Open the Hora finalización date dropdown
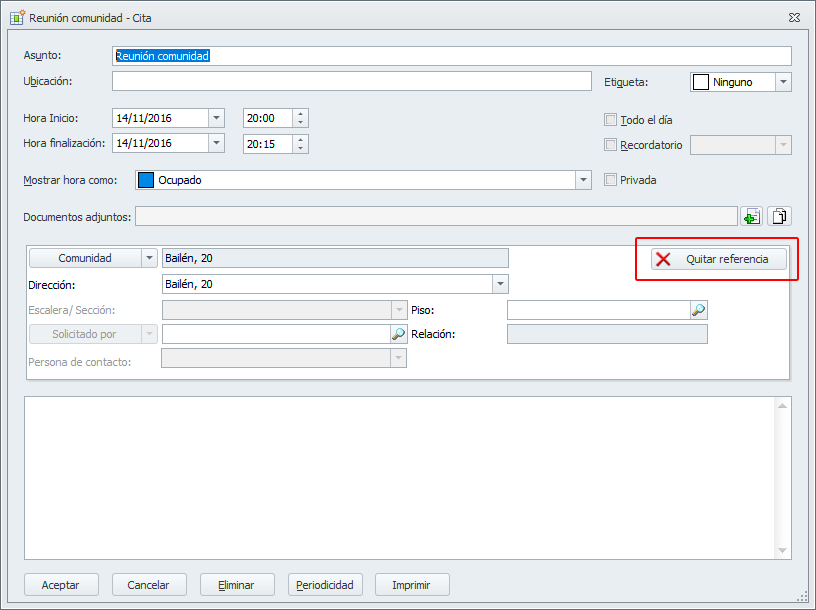Screen dimensions: 816x610 click(x=216, y=143)
